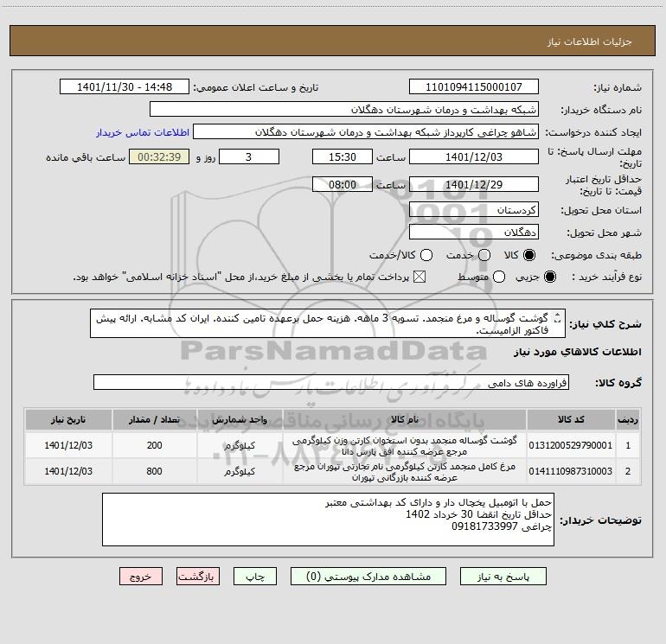Click the response deadline date 1401/12/03 field

coord(474,156)
